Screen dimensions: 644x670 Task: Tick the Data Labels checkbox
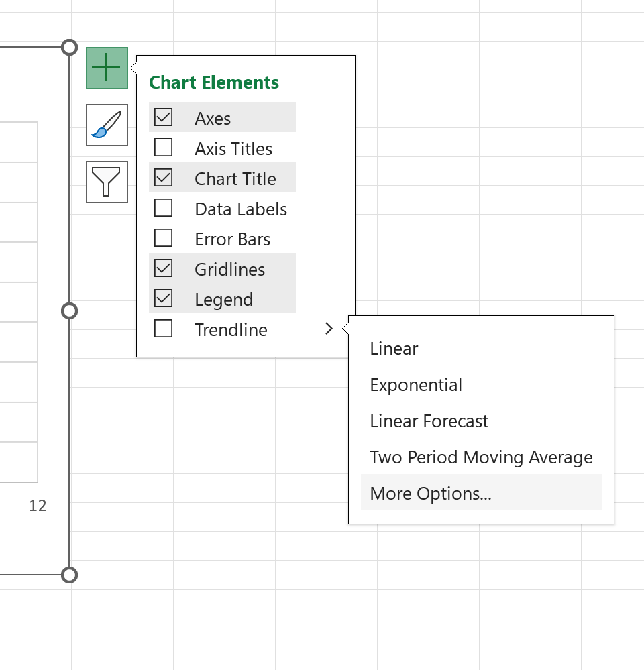[x=163, y=208]
